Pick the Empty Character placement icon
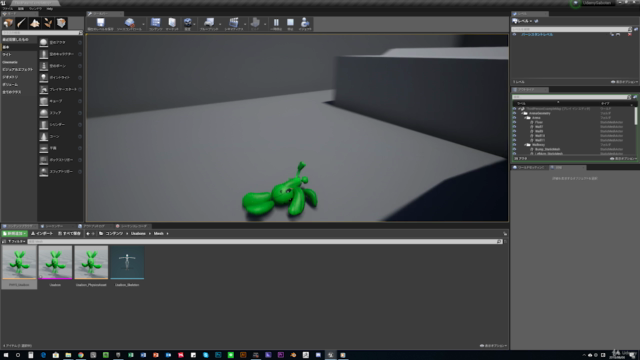Viewport: 640px width, 360px height. point(44,54)
